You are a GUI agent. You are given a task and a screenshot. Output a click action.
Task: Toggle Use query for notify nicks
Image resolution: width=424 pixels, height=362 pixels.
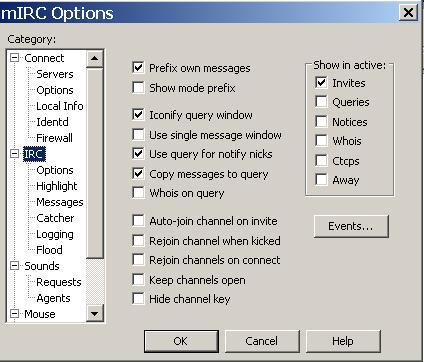coord(138,154)
